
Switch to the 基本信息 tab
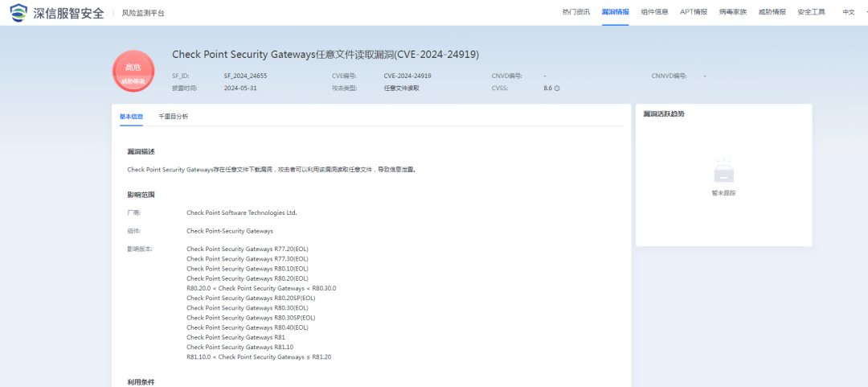point(131,117)
